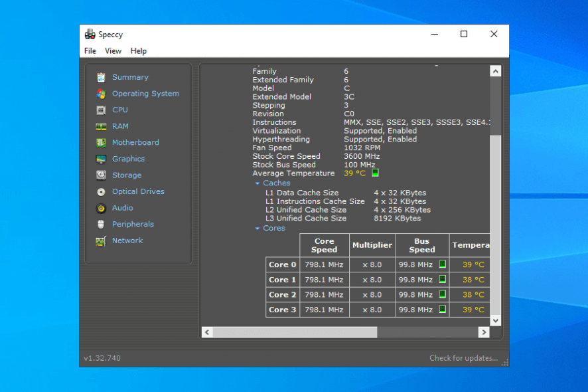Image resolution: width=588 pixels, height=392 pixels.
Task: Click the Graphics monitor icon
Action: pyautogui.click(x=101, y=159)
